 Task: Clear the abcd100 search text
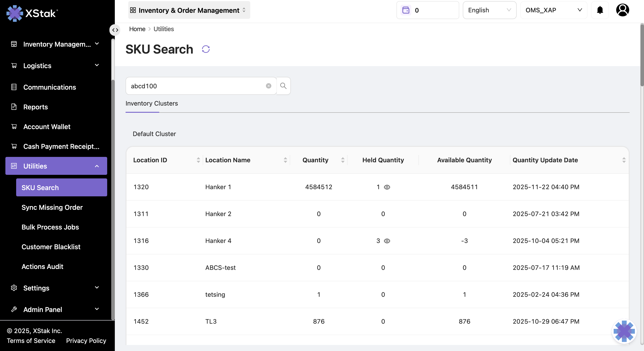click(x=268, y=86)
